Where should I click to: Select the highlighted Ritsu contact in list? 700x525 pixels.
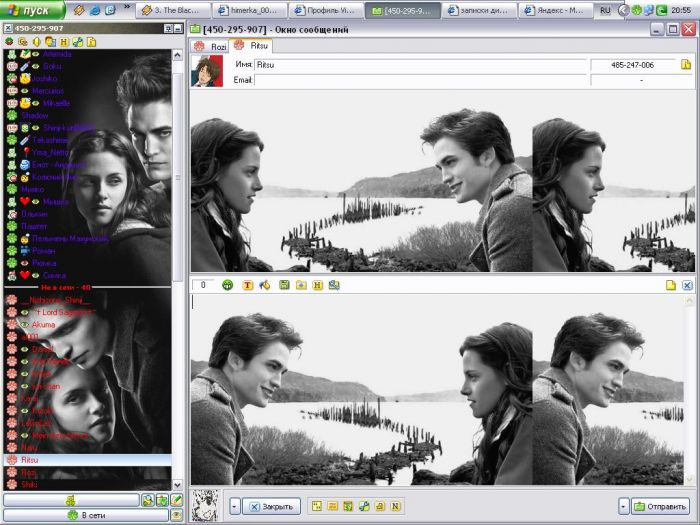tap(88, 459)
